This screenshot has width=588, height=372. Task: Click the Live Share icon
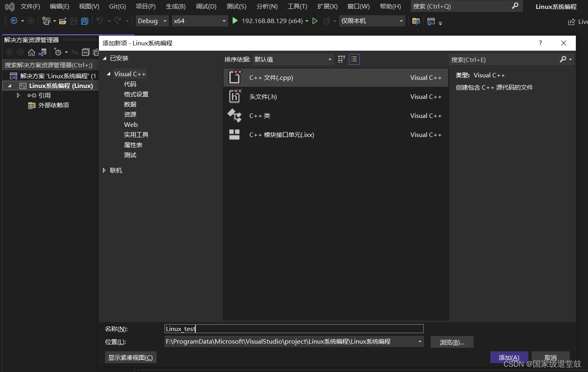coord(571,21)
